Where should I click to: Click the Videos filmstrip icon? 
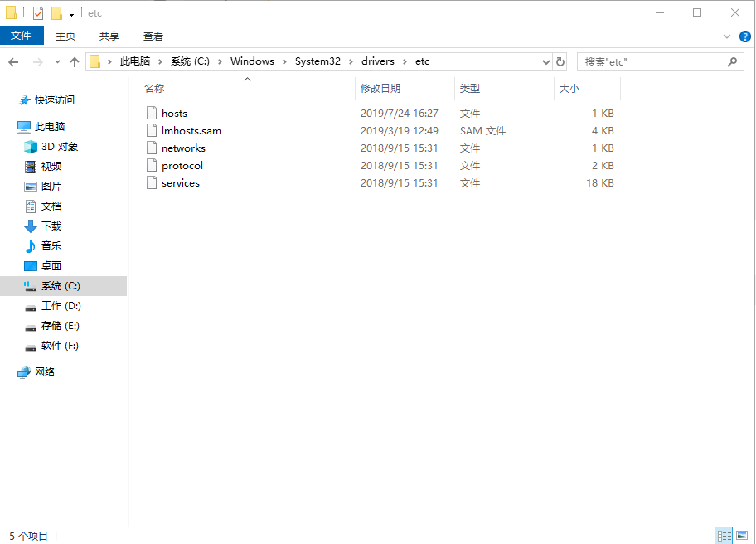[31, 167]
